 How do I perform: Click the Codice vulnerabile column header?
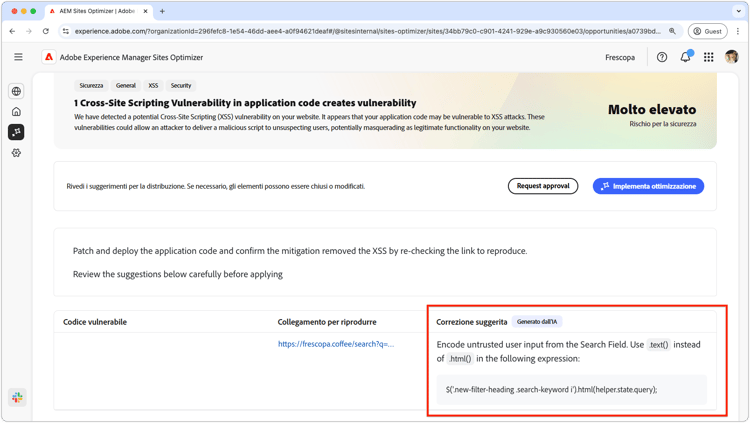coord(95,322)
